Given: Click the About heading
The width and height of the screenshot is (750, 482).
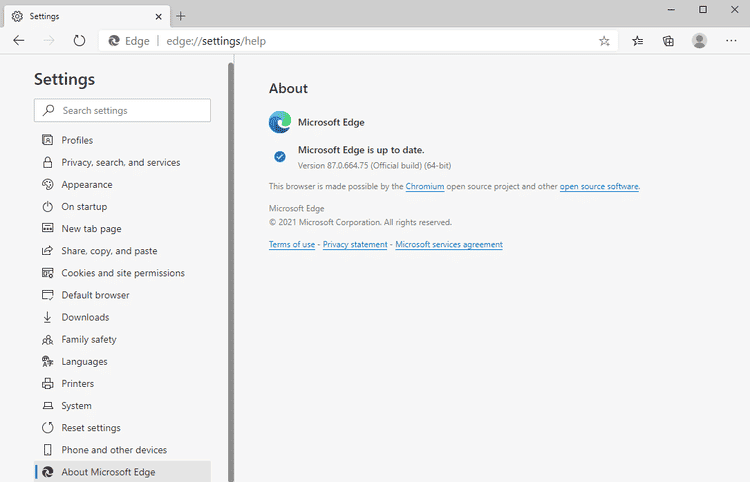Looking at the screenshot, I should tap(288, 88).
